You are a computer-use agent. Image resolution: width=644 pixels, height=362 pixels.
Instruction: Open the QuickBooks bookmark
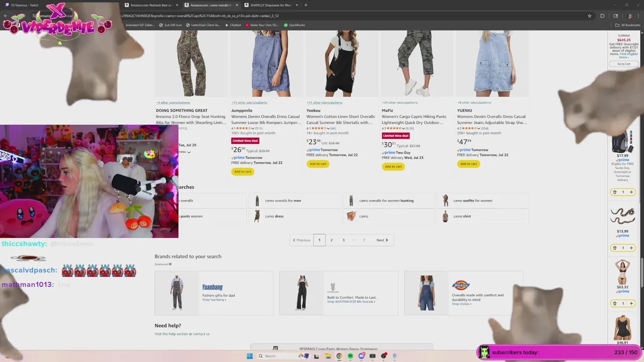[x=294, y=25]
